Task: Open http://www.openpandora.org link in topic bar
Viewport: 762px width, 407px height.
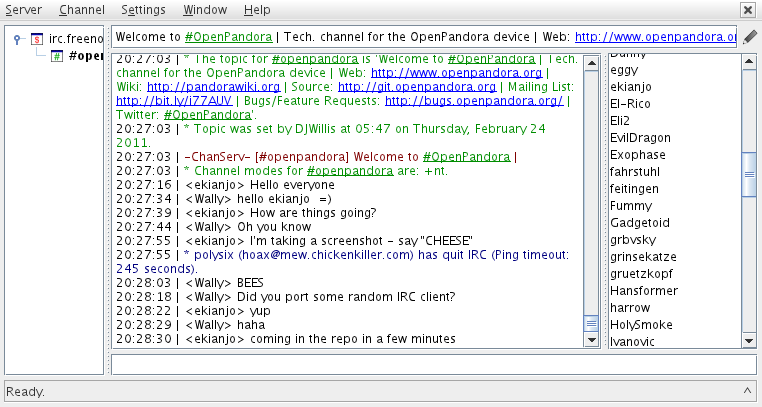Action: point(656,37)
